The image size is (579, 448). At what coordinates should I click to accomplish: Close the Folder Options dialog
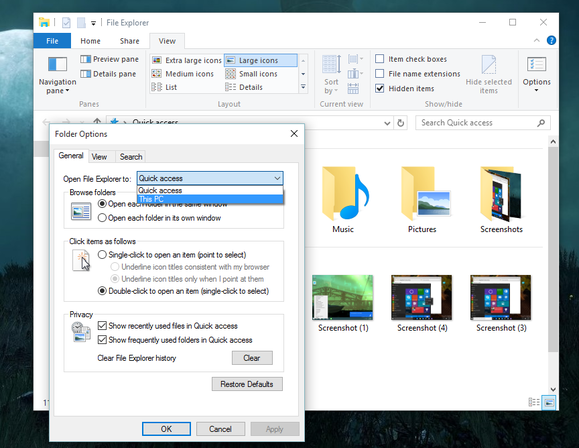[x=294, y=134]
